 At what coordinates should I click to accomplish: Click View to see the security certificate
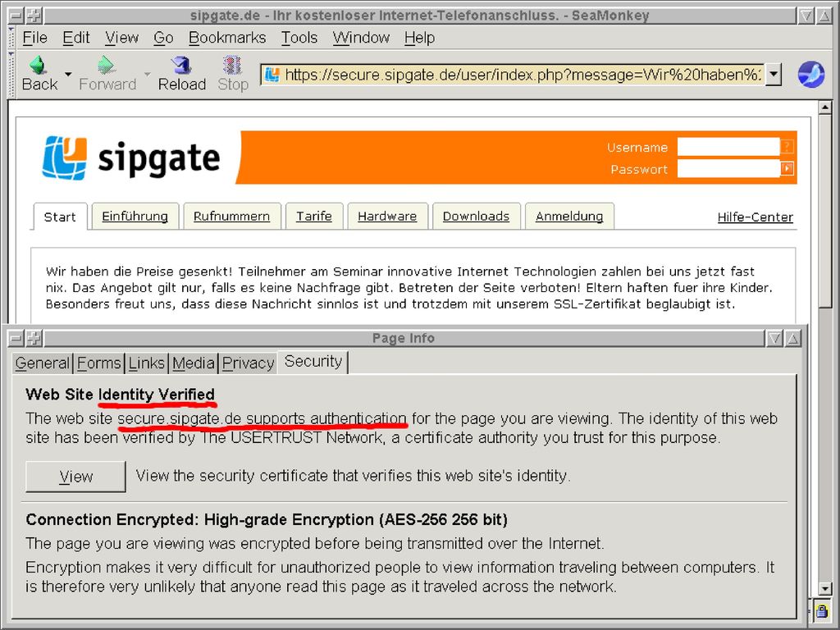tap(76, 477)
